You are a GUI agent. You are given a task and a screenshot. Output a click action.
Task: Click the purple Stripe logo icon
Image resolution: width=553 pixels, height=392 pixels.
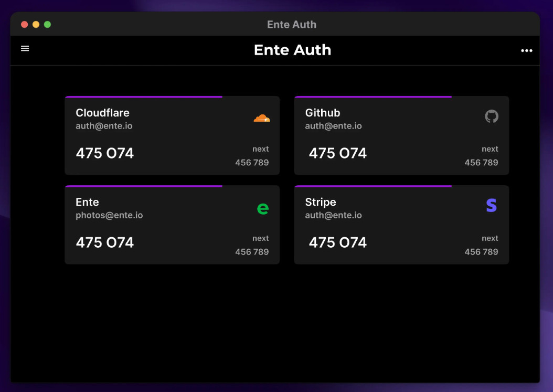point(491,206)
